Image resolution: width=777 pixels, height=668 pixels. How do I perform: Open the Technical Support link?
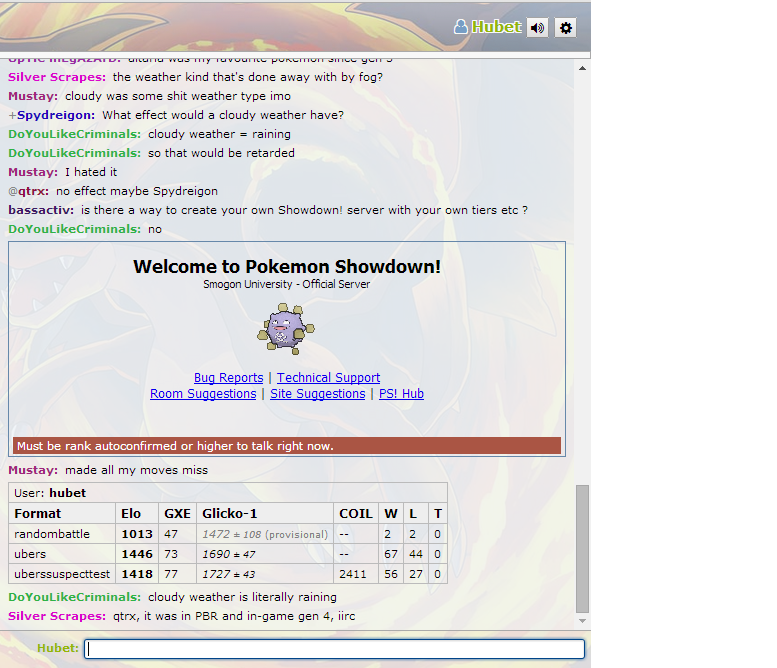click(x=329, y=378)
